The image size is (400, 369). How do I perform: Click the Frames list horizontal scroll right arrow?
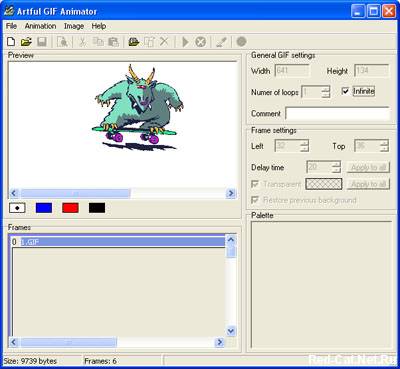[x=220, y=342]
